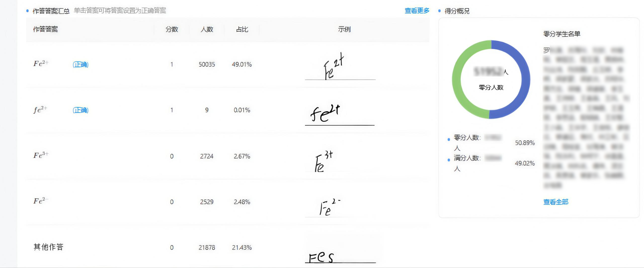
Task: Click the 满分人数 legend entry
Action: [x=467, y=158]
